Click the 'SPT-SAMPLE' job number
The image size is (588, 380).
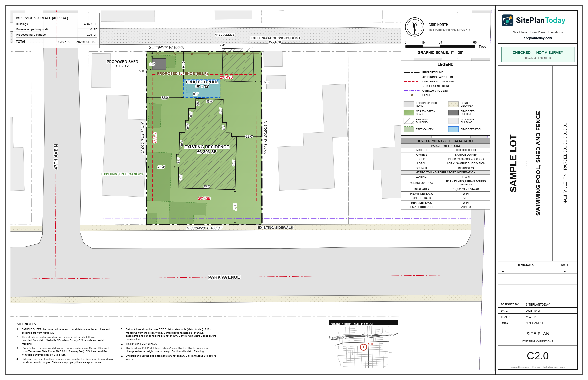[535, 323]
